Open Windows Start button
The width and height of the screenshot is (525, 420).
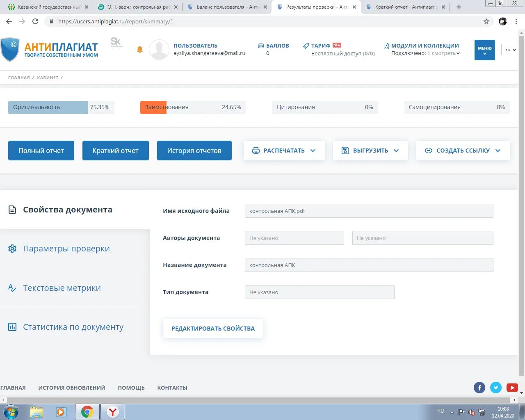[11, 412]
